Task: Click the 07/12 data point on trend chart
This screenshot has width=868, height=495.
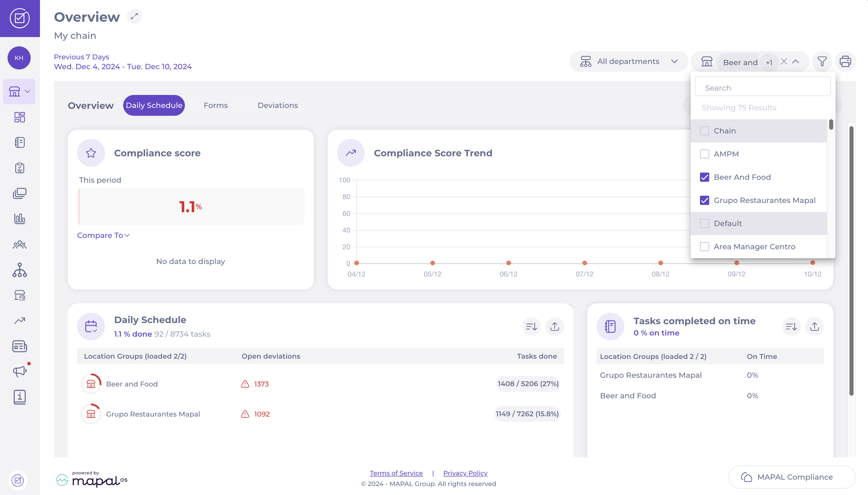Action: click(585, 263)
